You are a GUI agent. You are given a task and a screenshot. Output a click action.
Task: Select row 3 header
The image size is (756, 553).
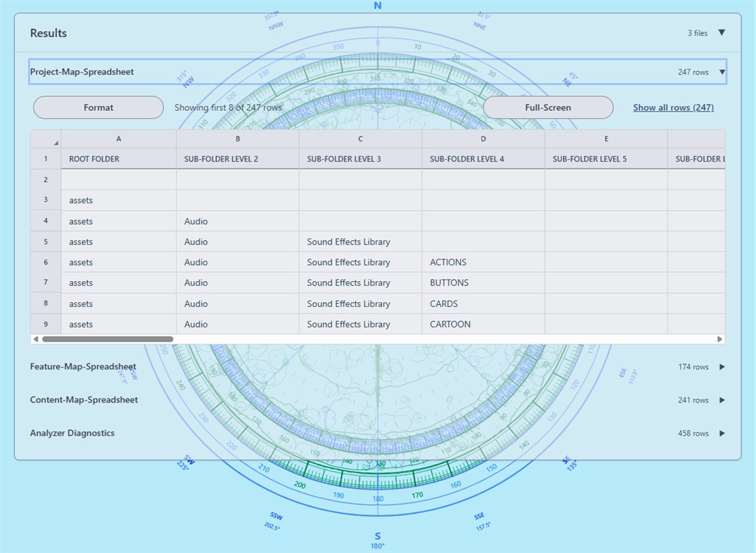click(x=46, y=200)
